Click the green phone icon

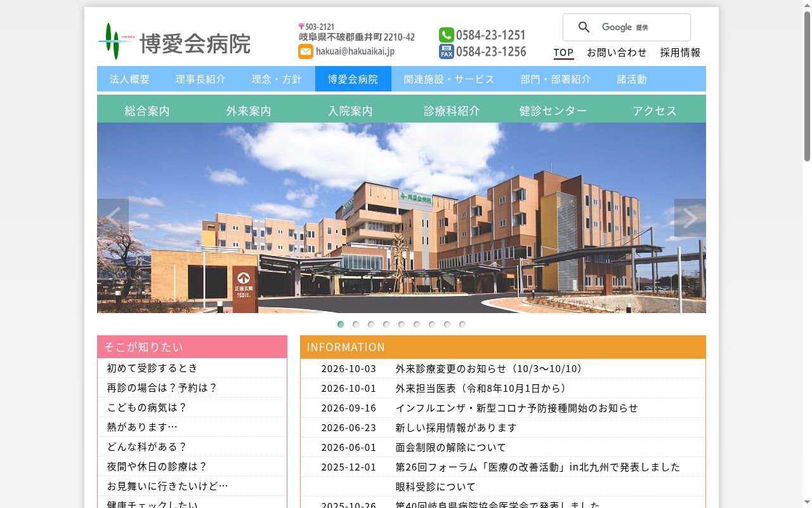446,35
